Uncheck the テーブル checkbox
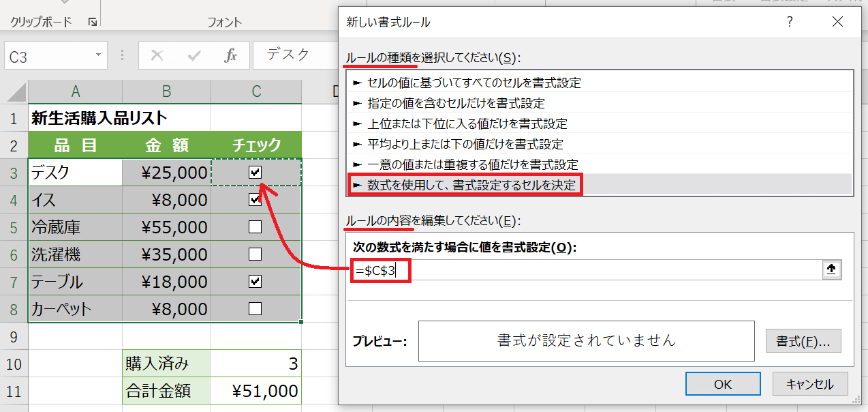This screenshot has width=868, height=412. [255, 281]
